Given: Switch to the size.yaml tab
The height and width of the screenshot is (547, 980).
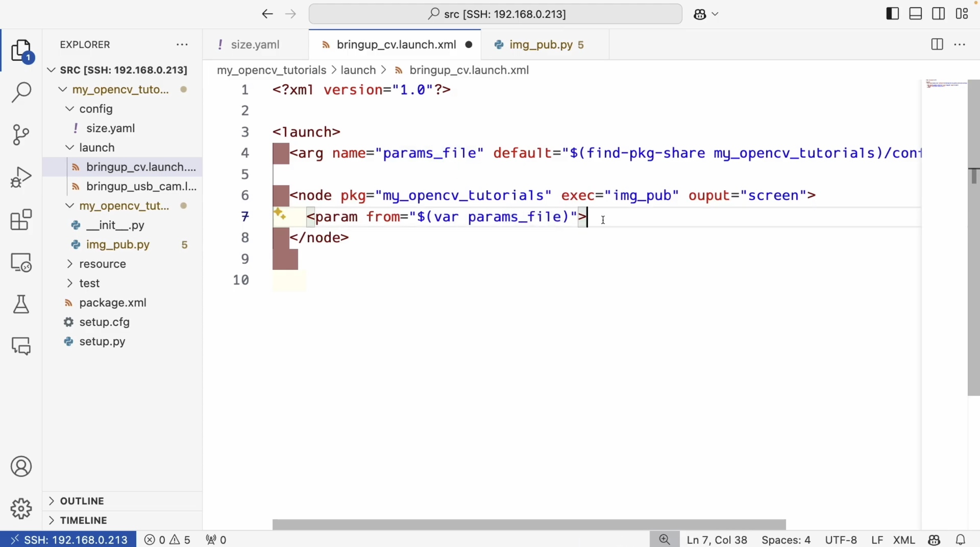Looking at the screenshot, I should (x=255, y=44).
